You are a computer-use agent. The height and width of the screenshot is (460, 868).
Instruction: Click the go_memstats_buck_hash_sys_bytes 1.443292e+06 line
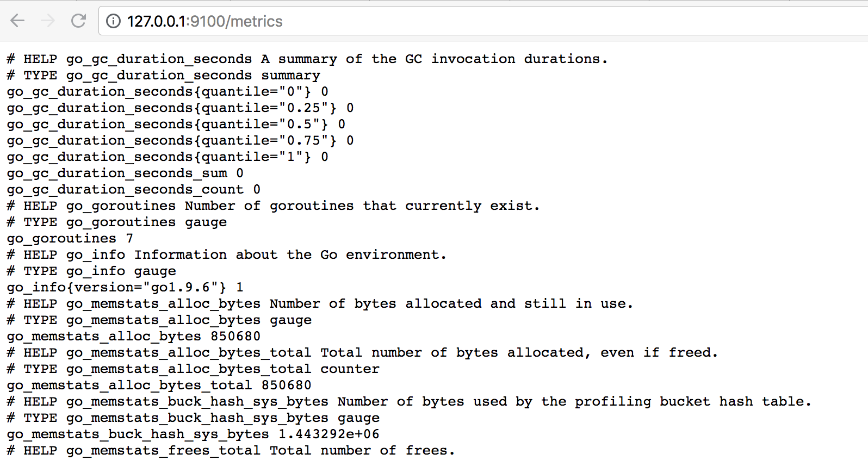pyautogui.click(x=193, y=434)
